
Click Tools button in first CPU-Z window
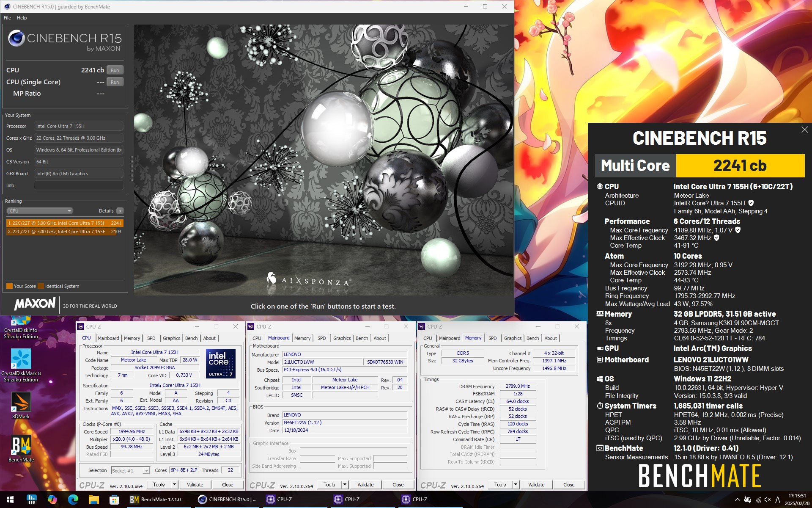[159, 485]
